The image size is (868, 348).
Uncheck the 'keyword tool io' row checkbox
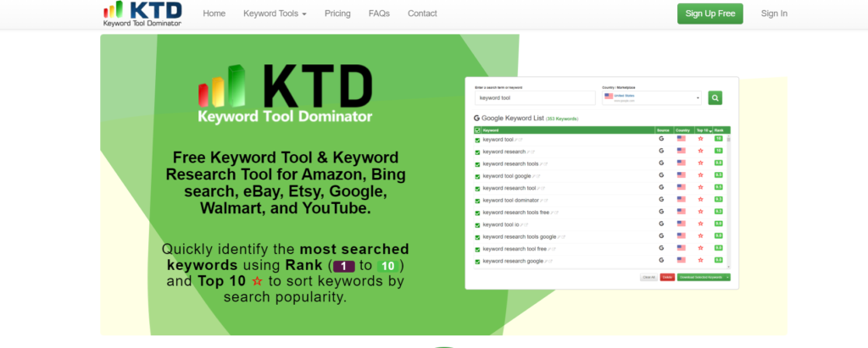point(478,225)
